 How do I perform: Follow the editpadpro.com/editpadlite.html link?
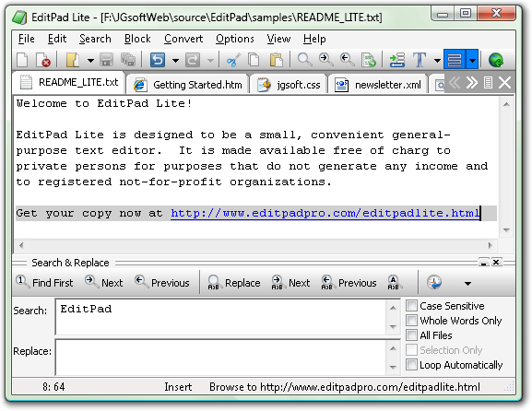pos(325,213)
